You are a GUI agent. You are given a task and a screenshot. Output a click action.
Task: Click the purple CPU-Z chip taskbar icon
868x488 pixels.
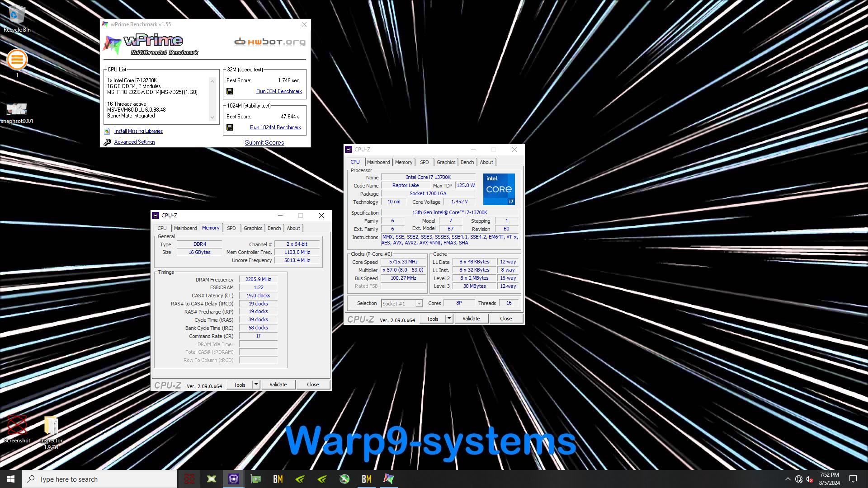point(234,479)
